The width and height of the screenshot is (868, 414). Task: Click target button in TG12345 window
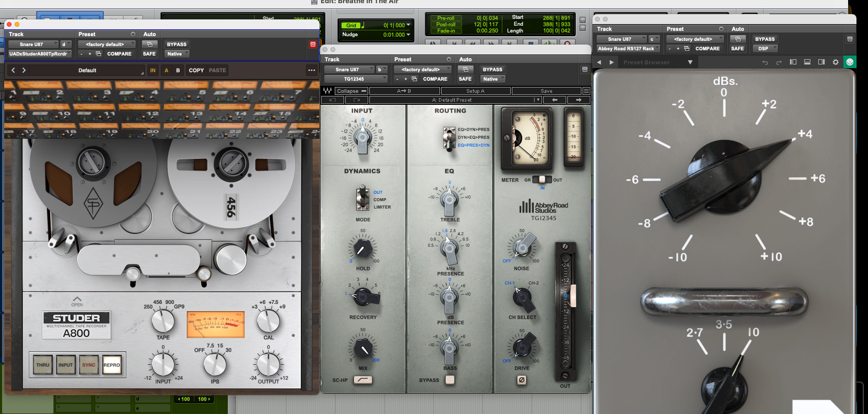coord(585,70)
